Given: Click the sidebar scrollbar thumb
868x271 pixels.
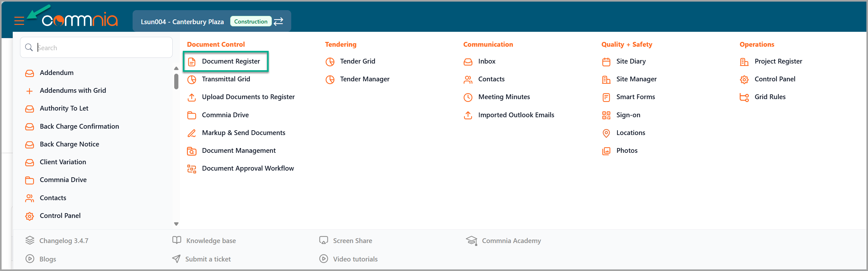Looking at the screenshot, I should pos(176,81).
